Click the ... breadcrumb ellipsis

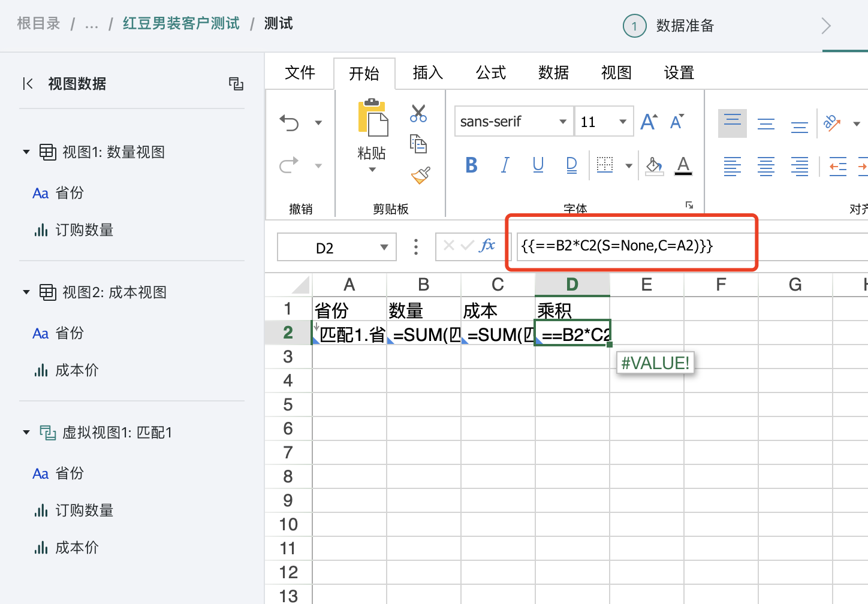(x=92, y=25)
